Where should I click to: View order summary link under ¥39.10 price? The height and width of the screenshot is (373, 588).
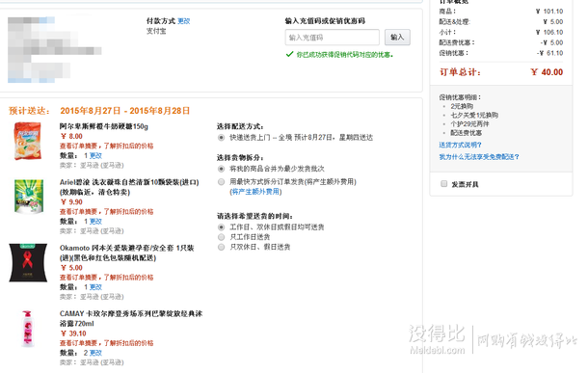(106, 343)
